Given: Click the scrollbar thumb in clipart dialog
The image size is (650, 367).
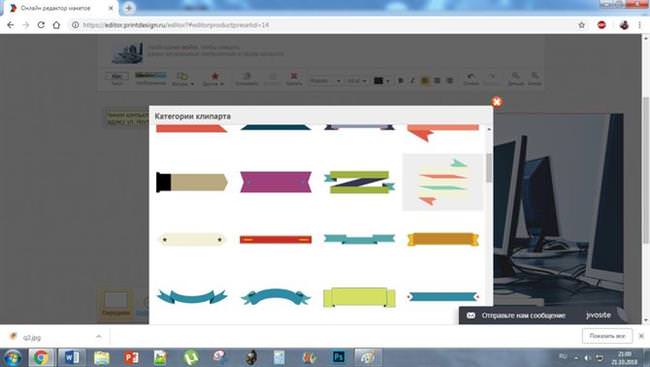Looking at the screenshot, I should pyautogui.click(x=489, y=168).
